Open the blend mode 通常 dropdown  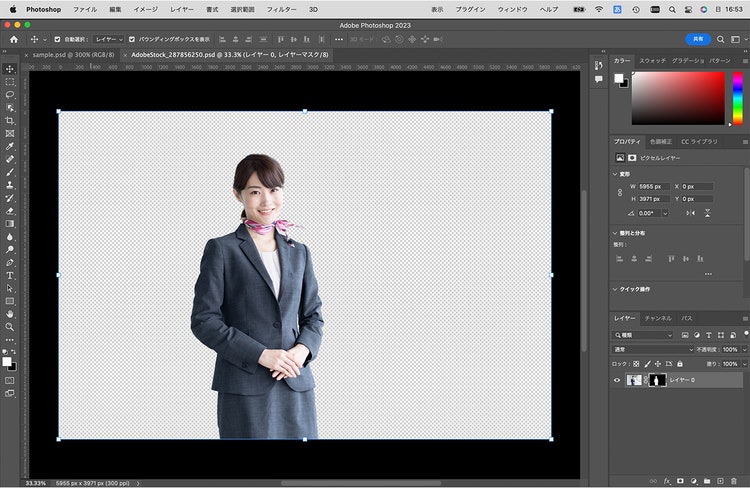(x=652, y=350)
